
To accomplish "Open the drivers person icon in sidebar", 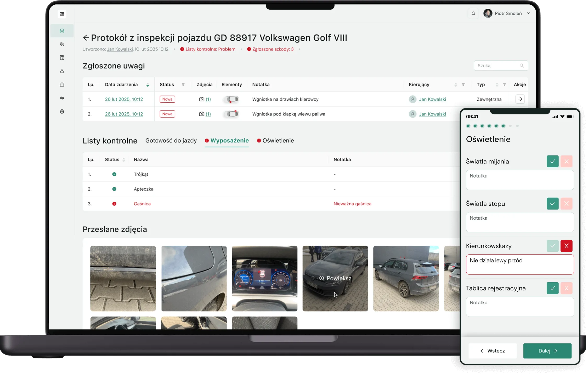I will (62, 44).
